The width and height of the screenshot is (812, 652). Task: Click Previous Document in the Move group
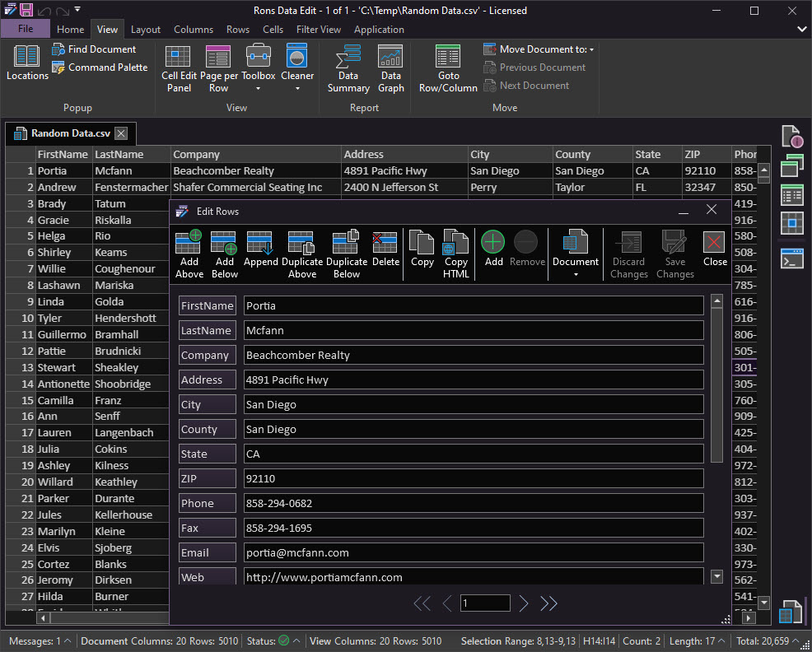tap(535, 67)
